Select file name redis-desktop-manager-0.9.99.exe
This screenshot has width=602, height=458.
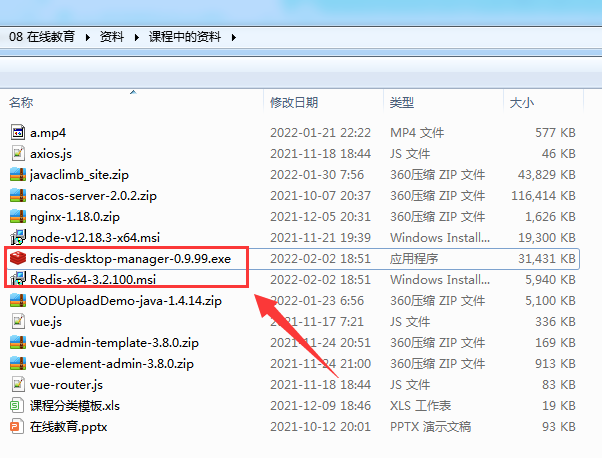131,259
